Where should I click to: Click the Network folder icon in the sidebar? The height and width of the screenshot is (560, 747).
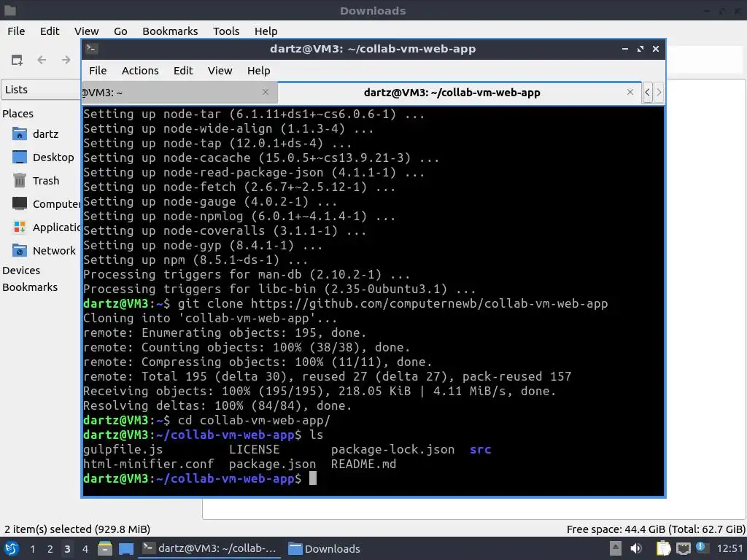point(20,251)
